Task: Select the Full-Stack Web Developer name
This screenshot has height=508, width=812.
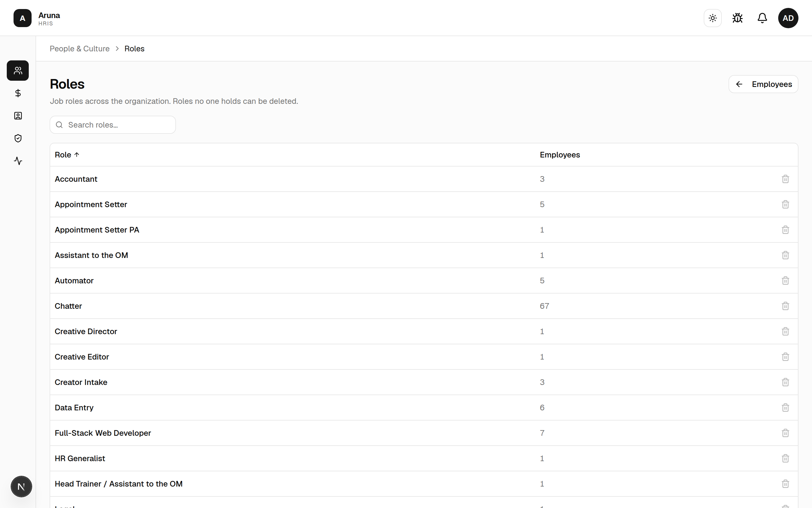Action: pyautogui.click(x=103, y=433)
